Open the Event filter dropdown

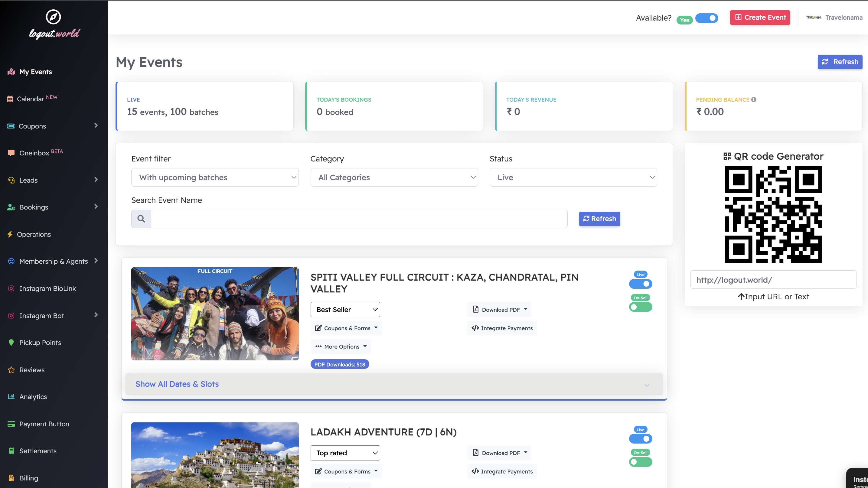[x=215, y=177]
